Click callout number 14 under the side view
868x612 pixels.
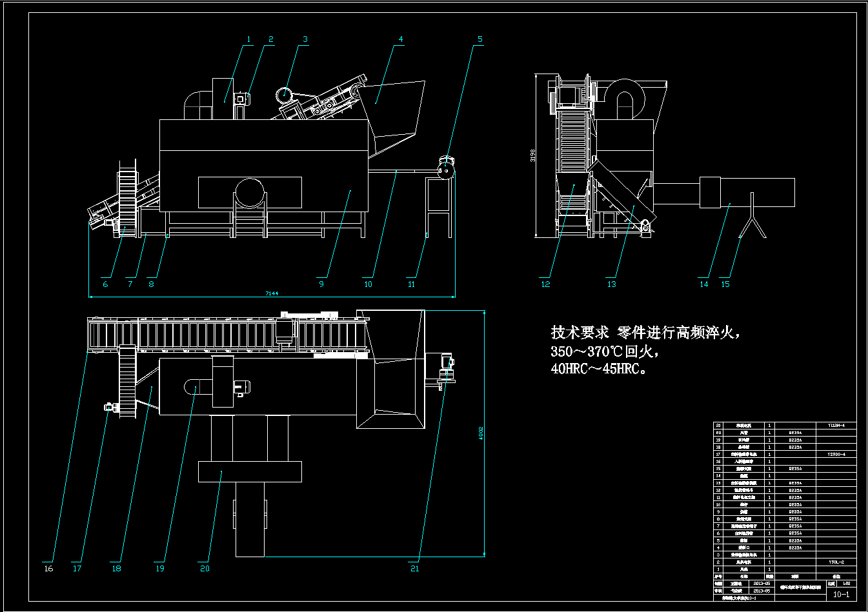click(703, 284)
